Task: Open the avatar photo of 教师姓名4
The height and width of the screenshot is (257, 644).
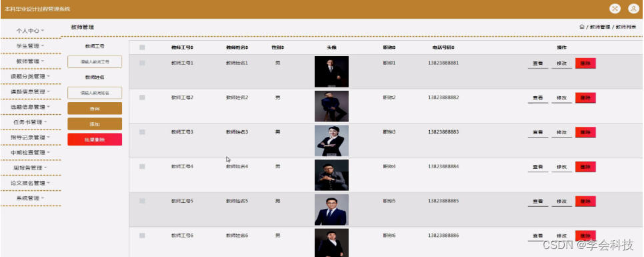Action: click(x=331, y=175)
